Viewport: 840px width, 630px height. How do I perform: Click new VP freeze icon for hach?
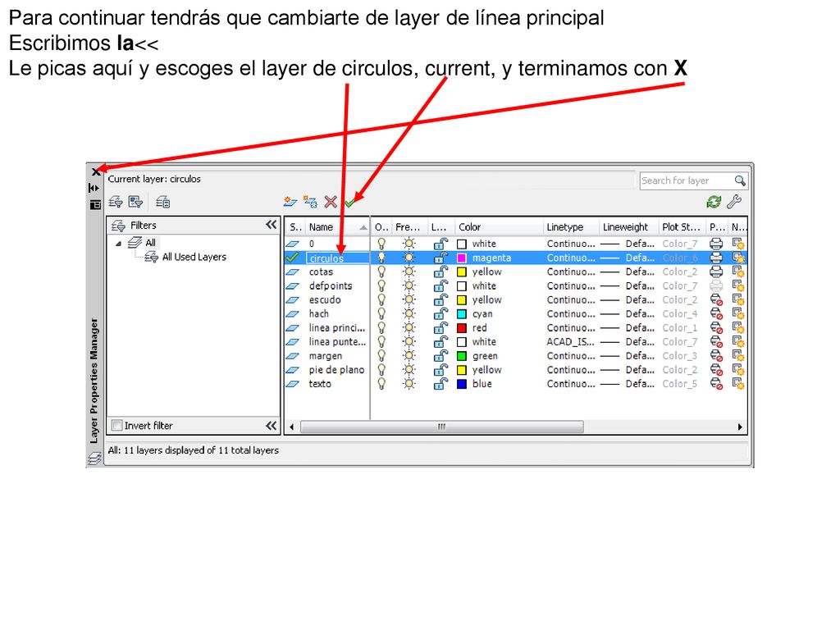(738, 314)
